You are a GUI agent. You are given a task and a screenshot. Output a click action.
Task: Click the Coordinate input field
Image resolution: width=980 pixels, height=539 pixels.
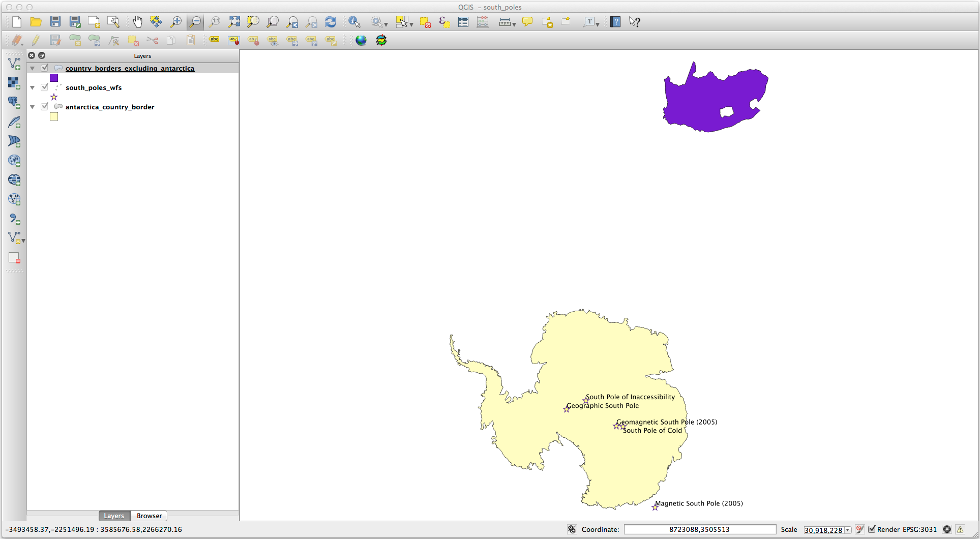coord(699,529)
